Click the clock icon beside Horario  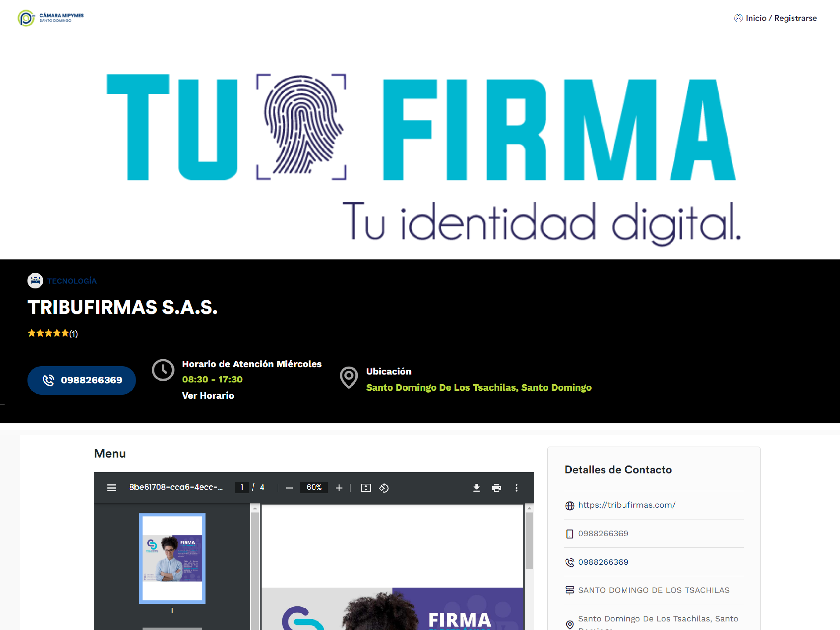coord(163,370)
